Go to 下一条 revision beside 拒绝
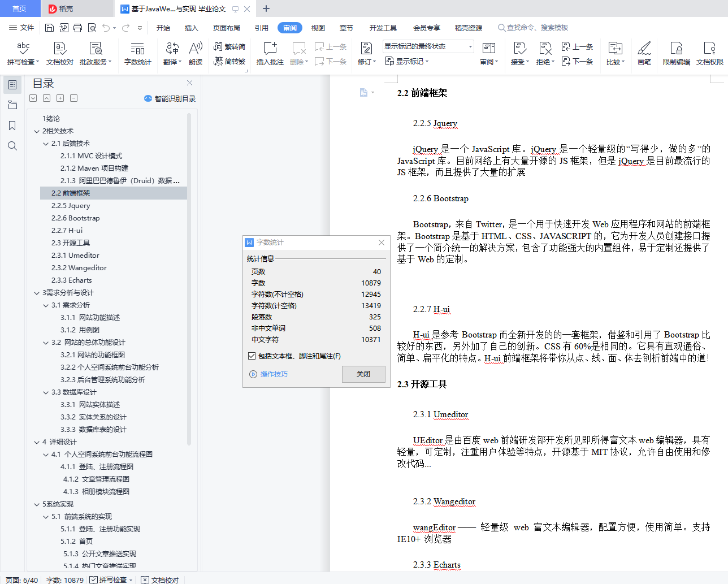The height and width of the screenshot is (584, 728). click(577, 61)
